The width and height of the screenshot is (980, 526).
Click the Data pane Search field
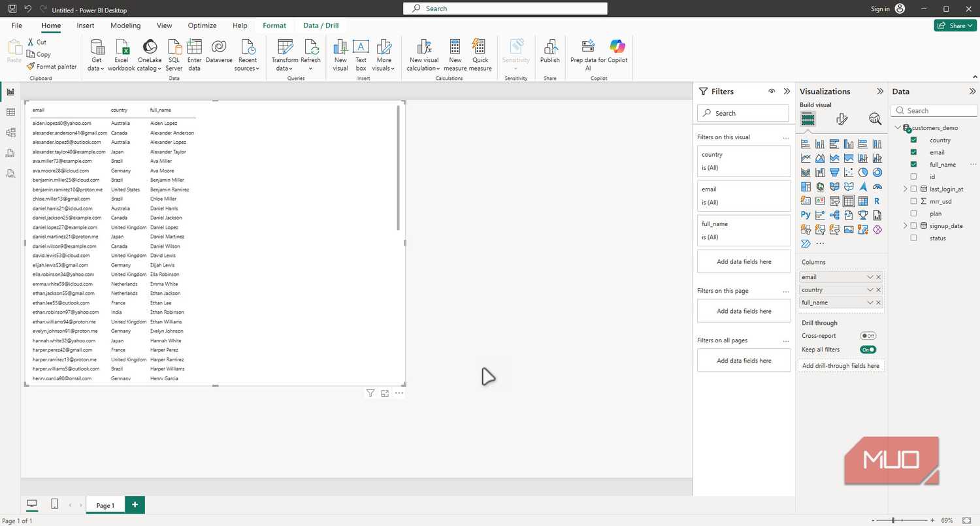click(934, 110)
